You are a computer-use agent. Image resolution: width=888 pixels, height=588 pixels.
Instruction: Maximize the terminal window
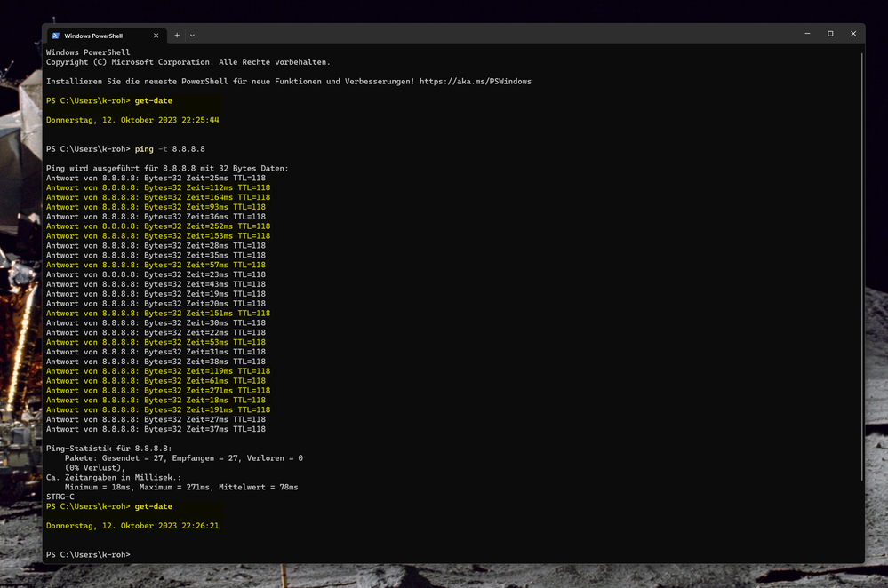pyautogui.click(x=830, y=34)
